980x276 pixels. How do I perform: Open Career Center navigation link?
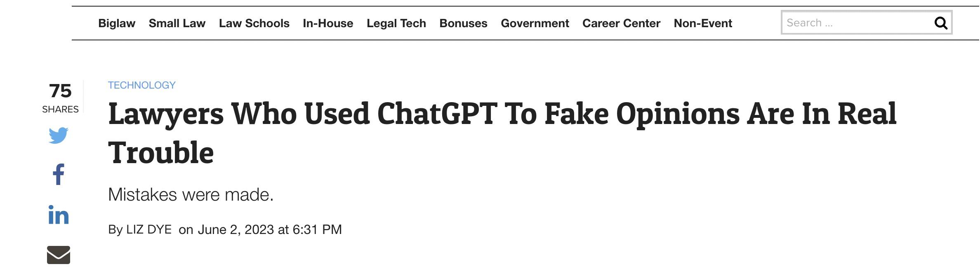click(x=621, y=23)
